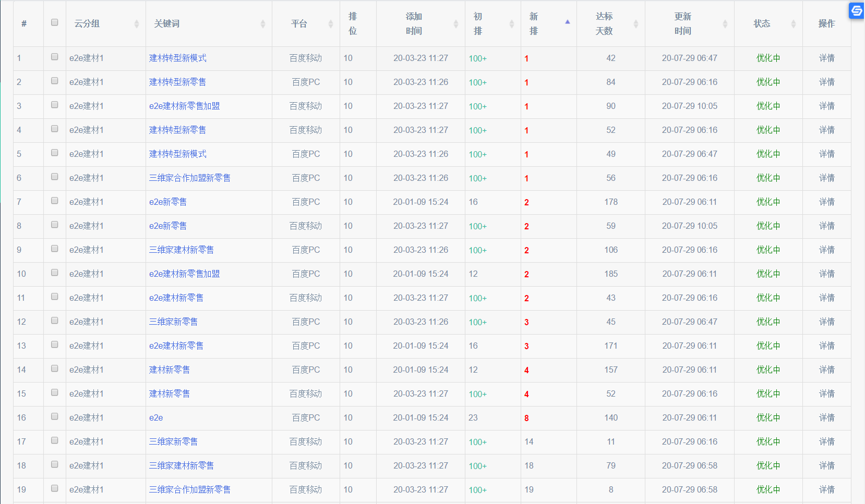Viewport: 865px width, 504px height.
Task: Sort by 添加时间 column sort icon
Action: [x=455, y=24]
